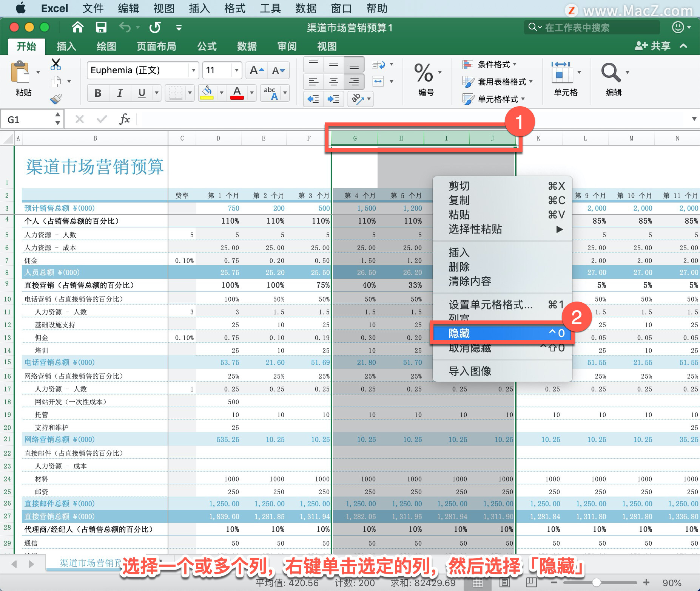Toggle Italic formatting
This screenshot has height=591, width=700.
point(120,93)
